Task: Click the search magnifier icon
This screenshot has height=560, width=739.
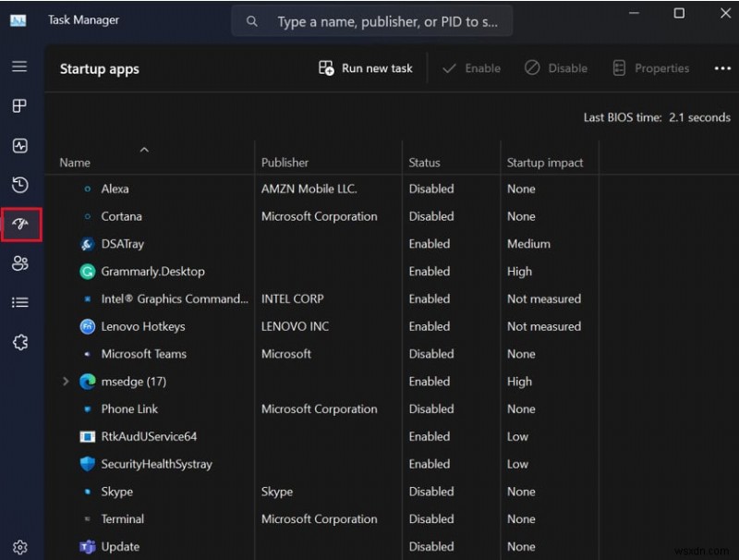Action: click(252, 21)
